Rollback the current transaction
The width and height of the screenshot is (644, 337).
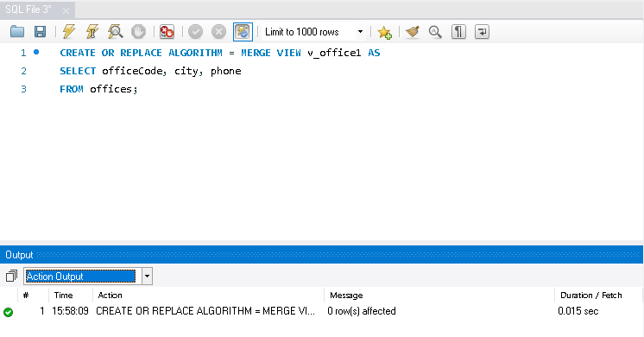click(218, 32)
